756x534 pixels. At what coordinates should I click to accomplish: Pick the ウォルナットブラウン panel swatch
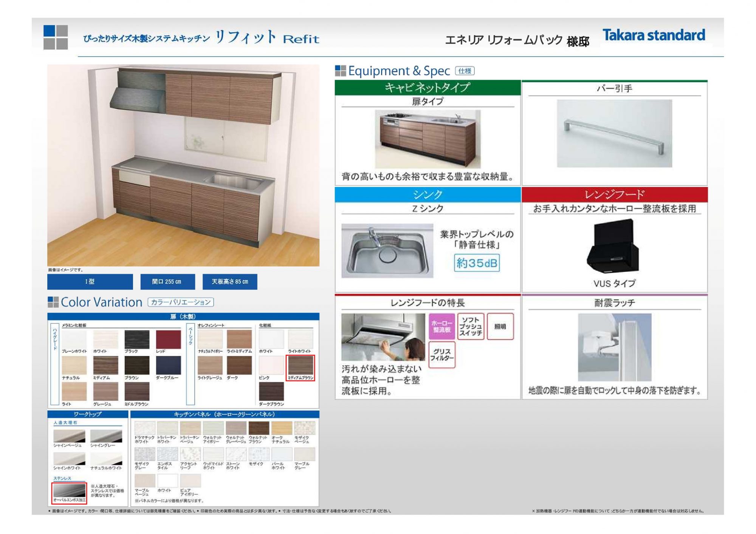coord(259,428)
